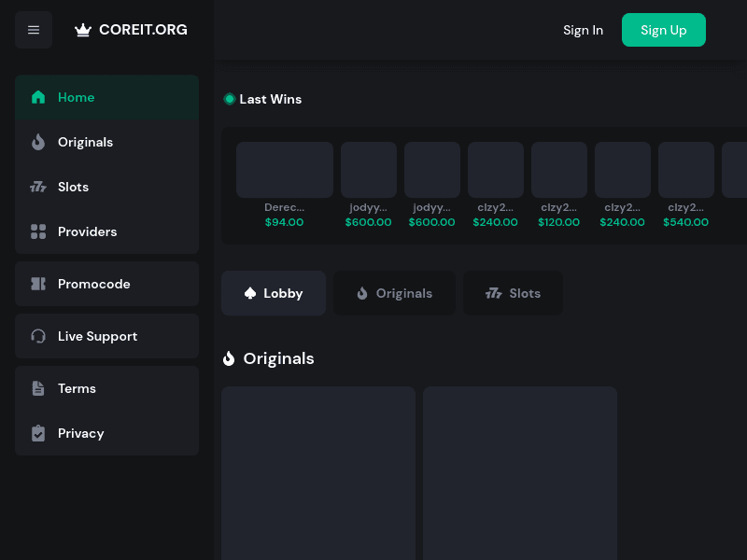Select the Lobby tab
747x560 pixels.
[274, 292]
